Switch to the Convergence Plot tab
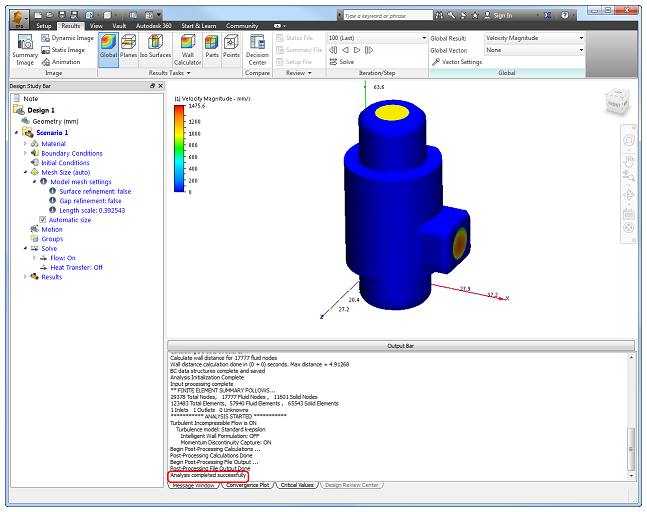The width and height of the screenshot is (647, 512). 247,485
